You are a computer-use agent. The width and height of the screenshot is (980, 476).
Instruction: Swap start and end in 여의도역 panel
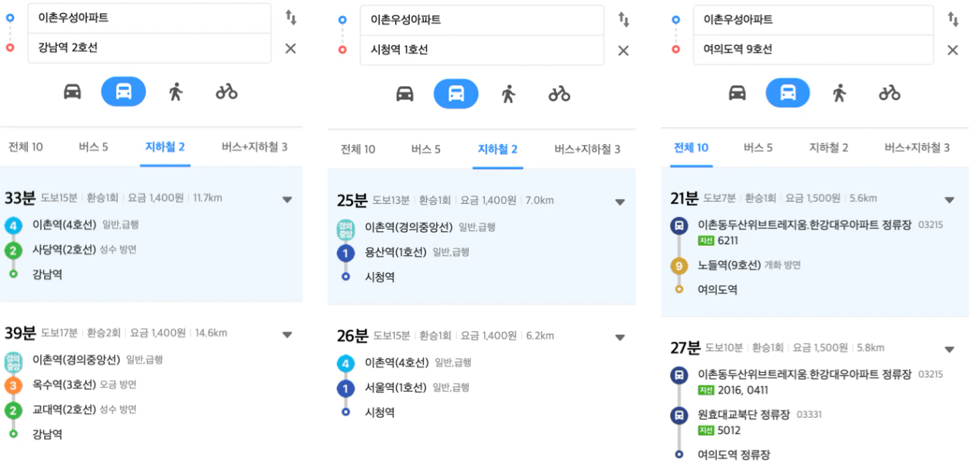953,19
